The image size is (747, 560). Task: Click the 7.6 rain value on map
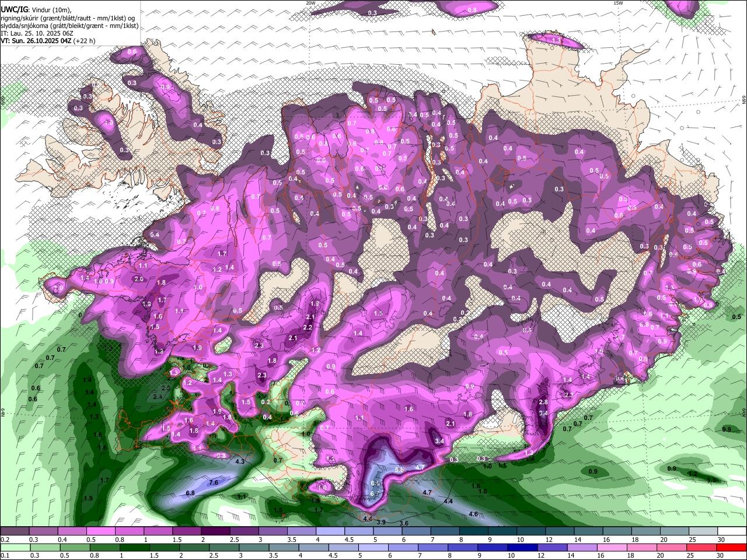(214, 482)
